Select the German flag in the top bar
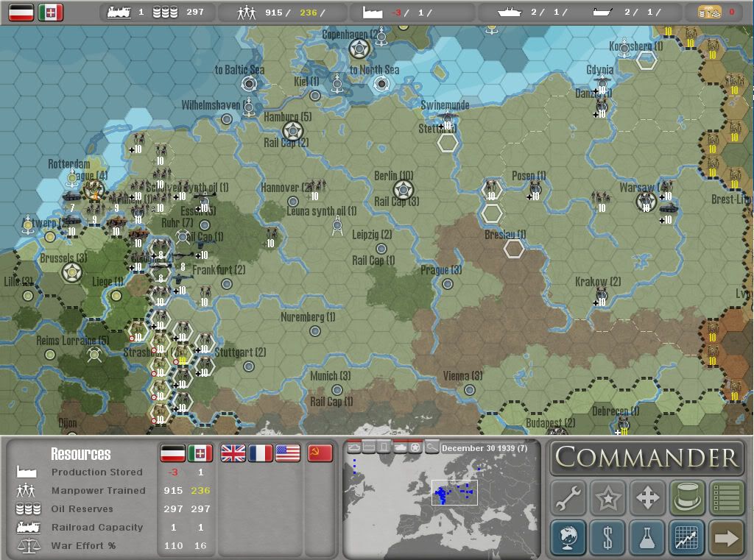 (x=21, y=13)
